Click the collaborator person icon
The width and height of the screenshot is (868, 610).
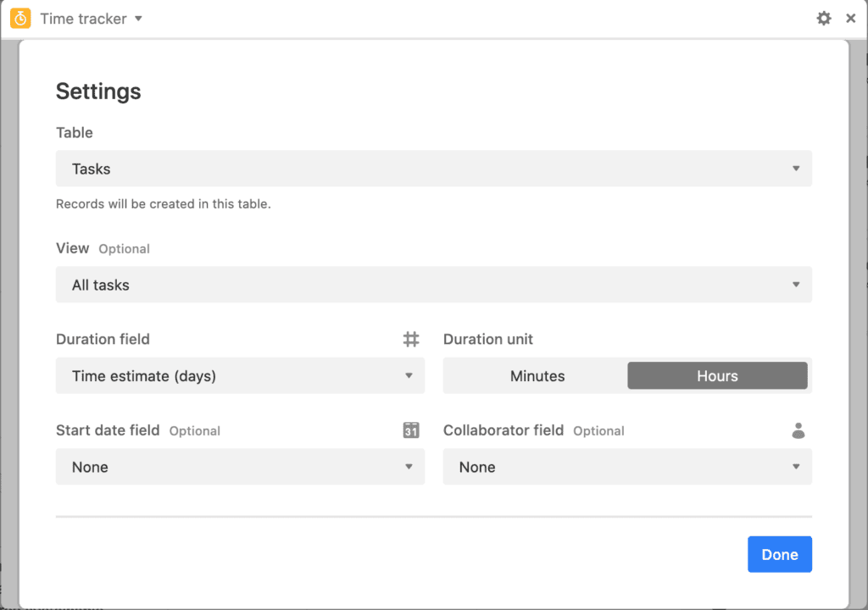point(798,430)
